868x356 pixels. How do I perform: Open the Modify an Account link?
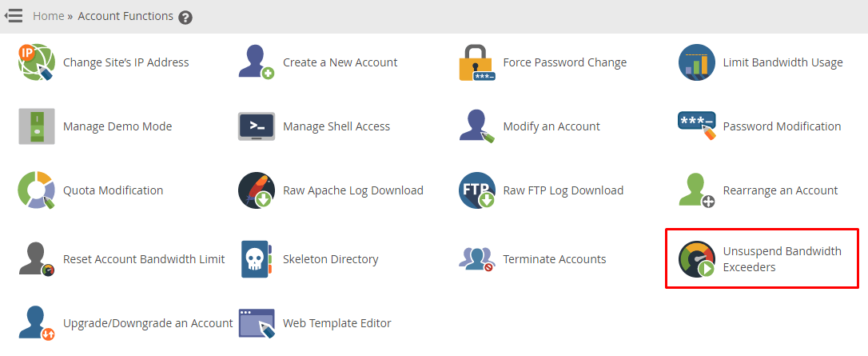(x=551, y=126)
